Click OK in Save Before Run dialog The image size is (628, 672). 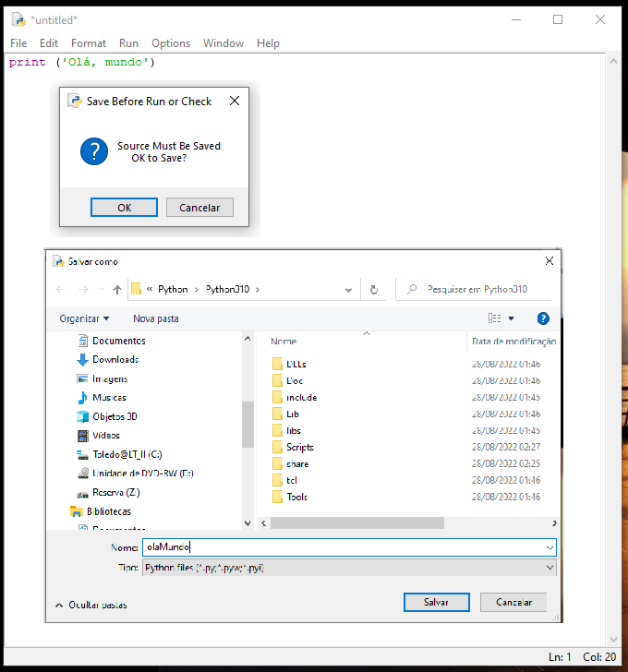(x=124, y=208)
